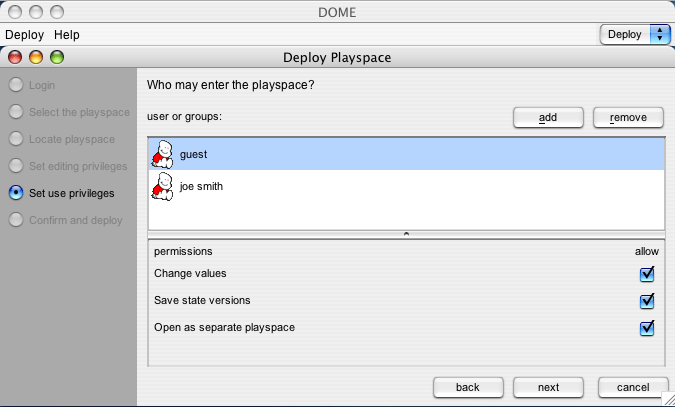Collapse the split pane using arrow handle
675x407 pixels.
click(x=406, y=234)
